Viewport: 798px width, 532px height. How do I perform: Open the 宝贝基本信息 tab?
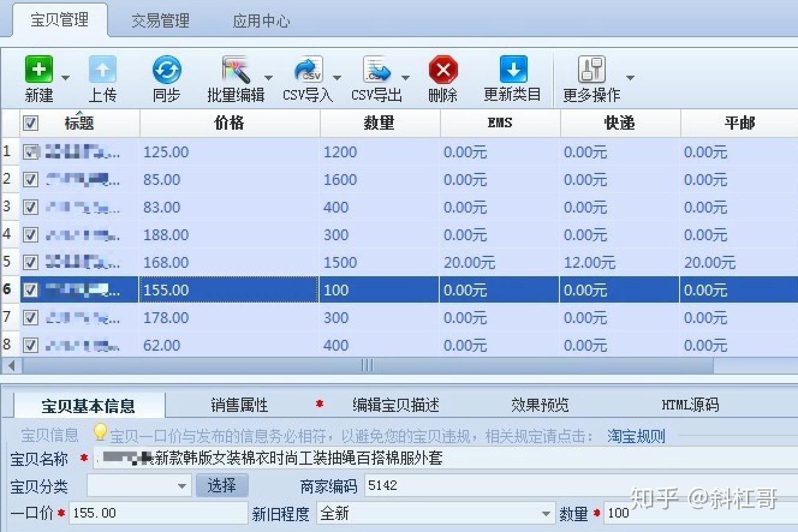pyautogui.click(x=88, y=406)
